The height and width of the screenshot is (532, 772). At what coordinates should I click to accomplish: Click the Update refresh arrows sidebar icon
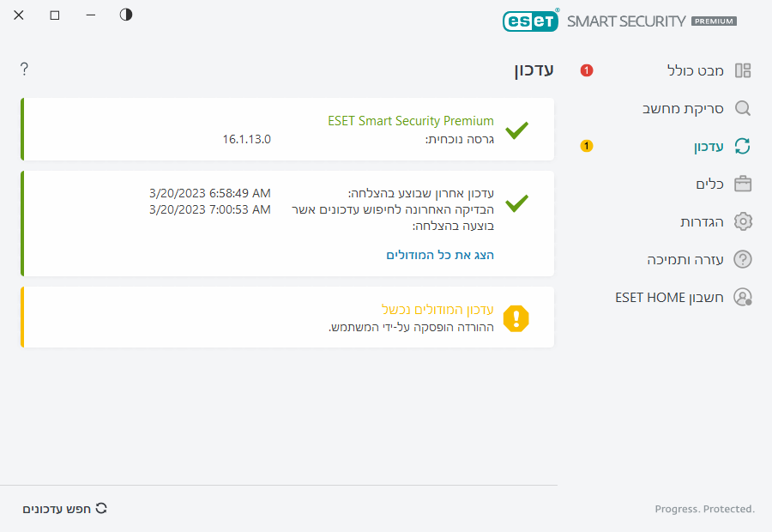point(743,147)
